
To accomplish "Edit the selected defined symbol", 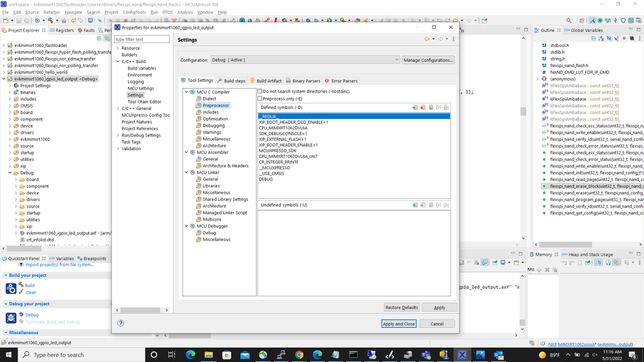I will pos(431,108).
